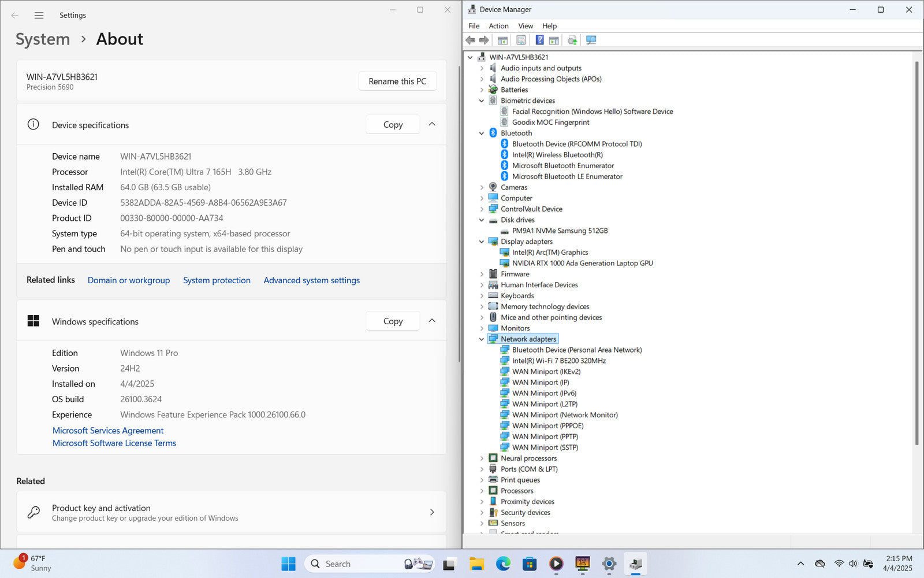
Task: Open the weather widget showing 67°F Sunny
Action: tap(32, 564)
